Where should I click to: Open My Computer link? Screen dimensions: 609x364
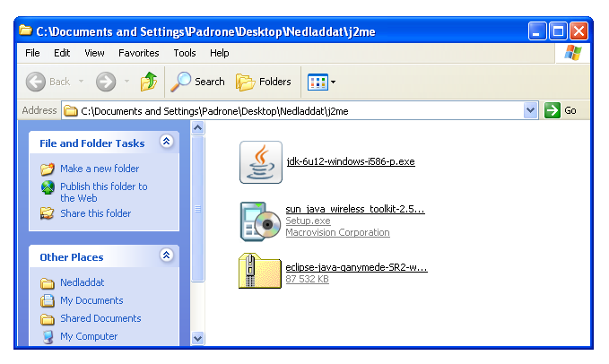pos(89,336)
